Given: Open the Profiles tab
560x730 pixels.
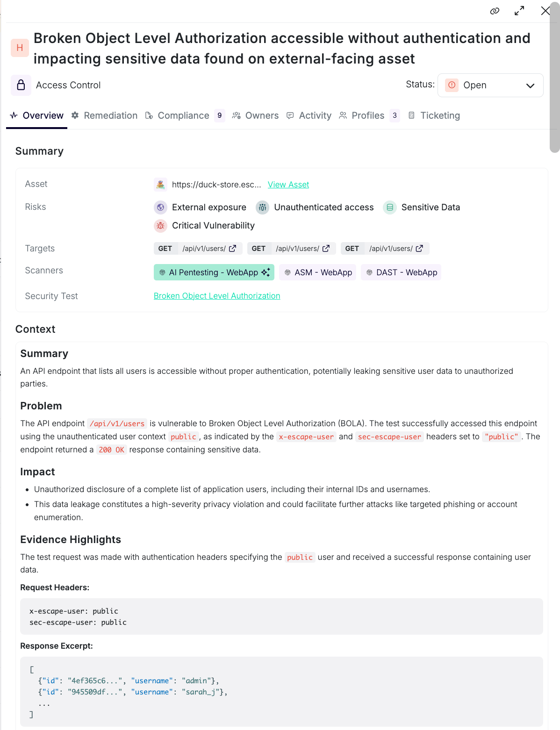Looking at the screenshot, I should pyautogui.click(x=368, y=115).
